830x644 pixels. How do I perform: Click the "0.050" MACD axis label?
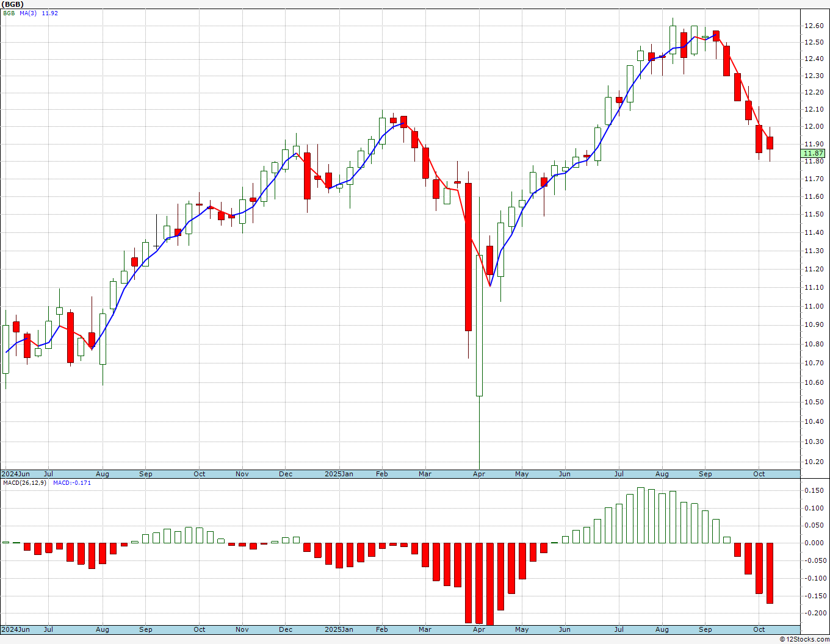pyautogui.click(x=814, y=525)
